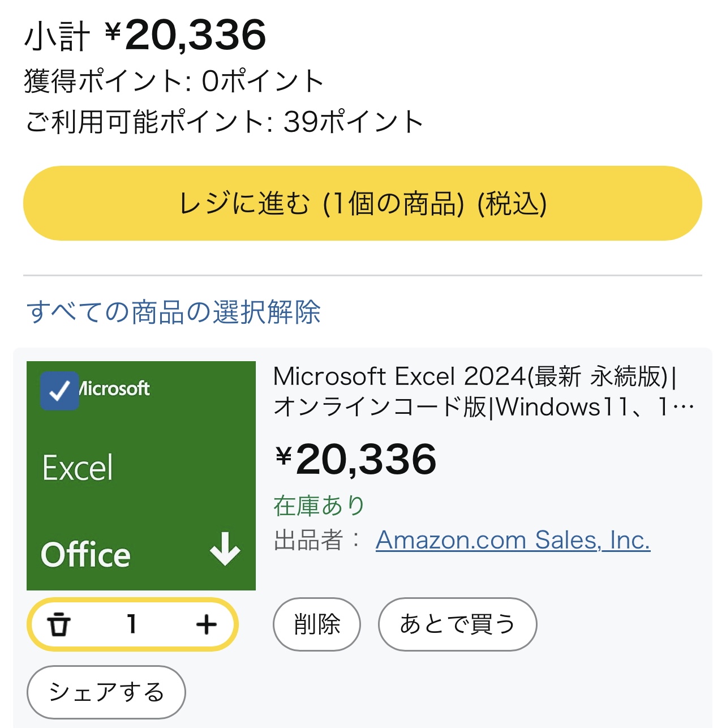Increase quantity with the plus icon
This screenshot has height=728, width=726.
207,625
